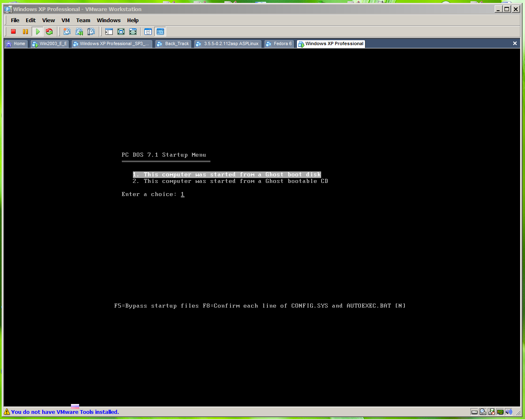Screen dimensions: 525x420
Task: Click the hard disk status icon
Action: (x=475, y=412)
